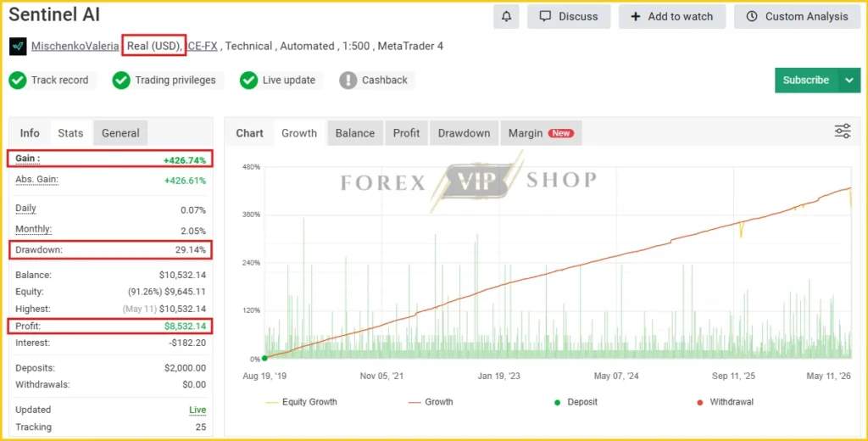
Task: Toggle Growth legend series
Action: 431,402
